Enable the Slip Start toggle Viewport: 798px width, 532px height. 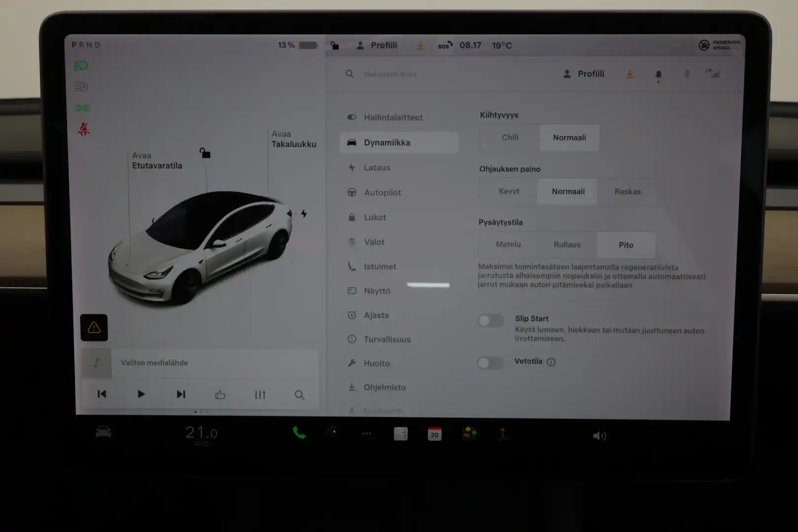pos(490,320)
